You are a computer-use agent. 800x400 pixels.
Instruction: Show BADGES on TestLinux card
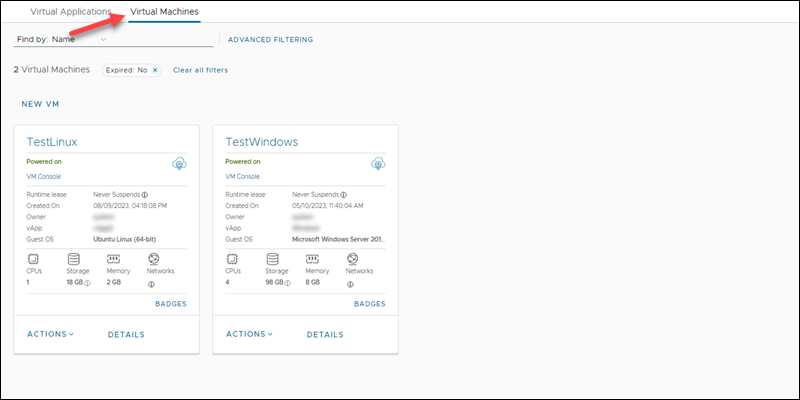tap(171, 304)
